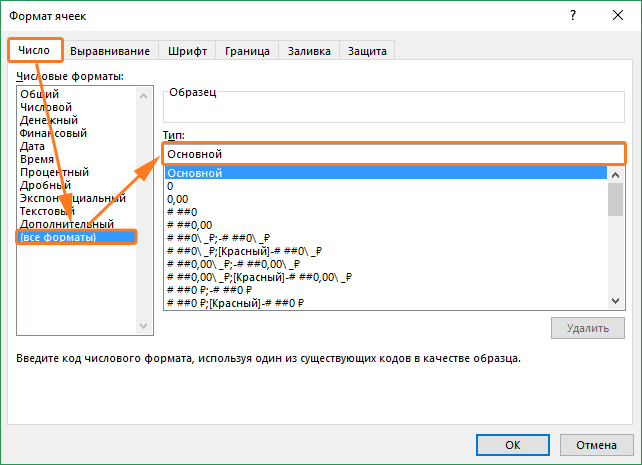Image resolution: width=642 pixels, height=465 pixels.
Task: Select the Дата format category
Action: point(32,146)
